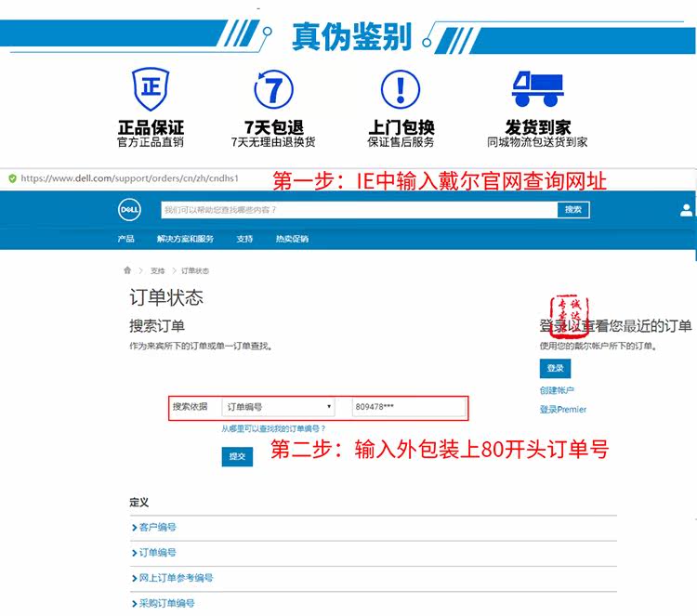Expand the 网上订单参考编号 definition
The image size is (697, 616).
[172, 578]
